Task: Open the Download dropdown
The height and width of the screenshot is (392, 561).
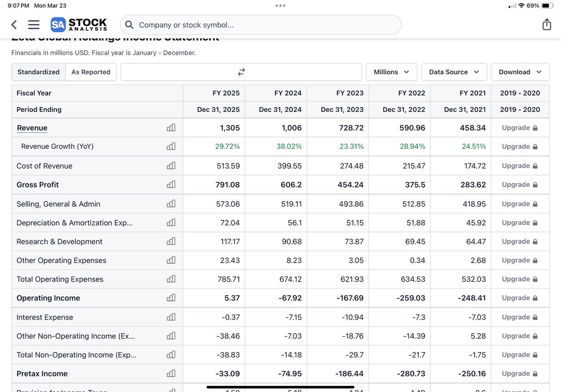Action: tap(520, 72)
